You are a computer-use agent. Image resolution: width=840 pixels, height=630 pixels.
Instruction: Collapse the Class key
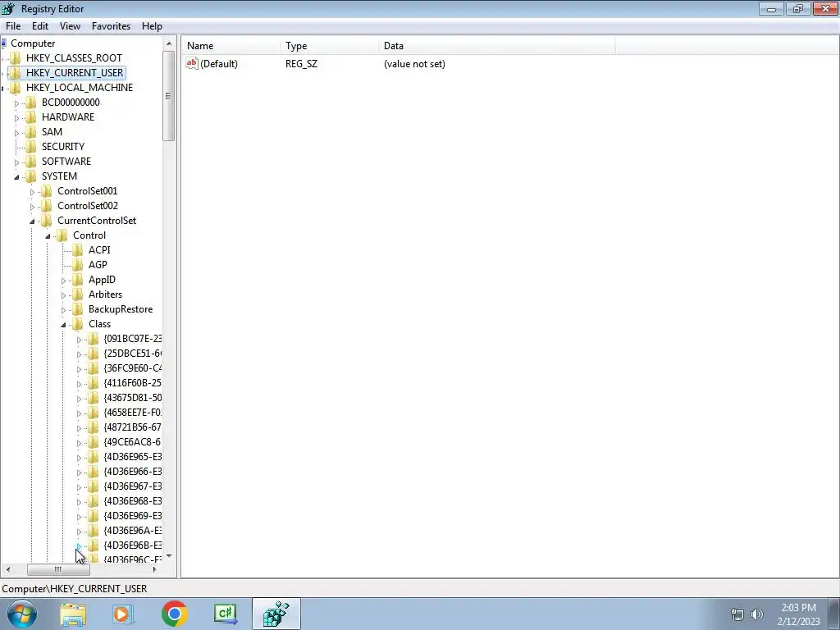pos(63,325)
